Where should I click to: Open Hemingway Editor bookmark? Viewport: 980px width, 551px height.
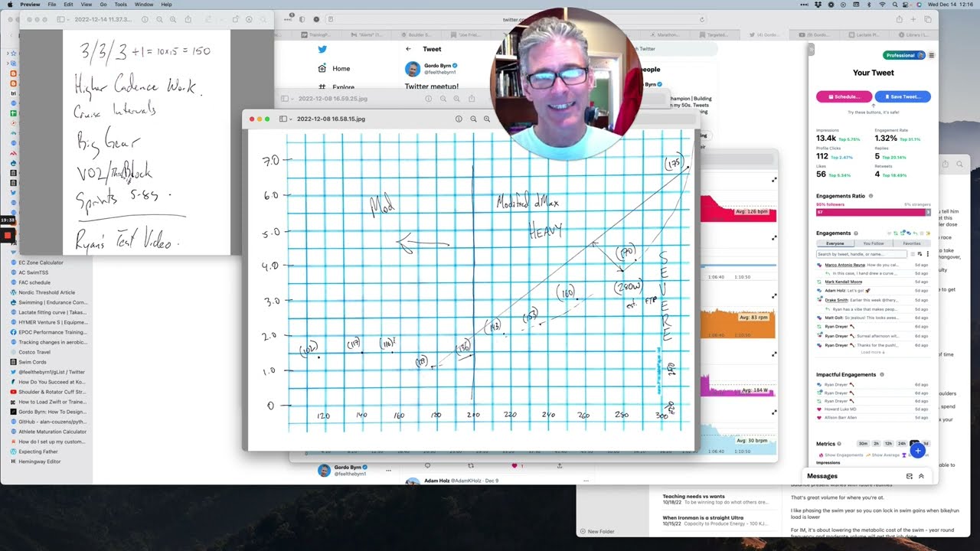coord(39,461)
